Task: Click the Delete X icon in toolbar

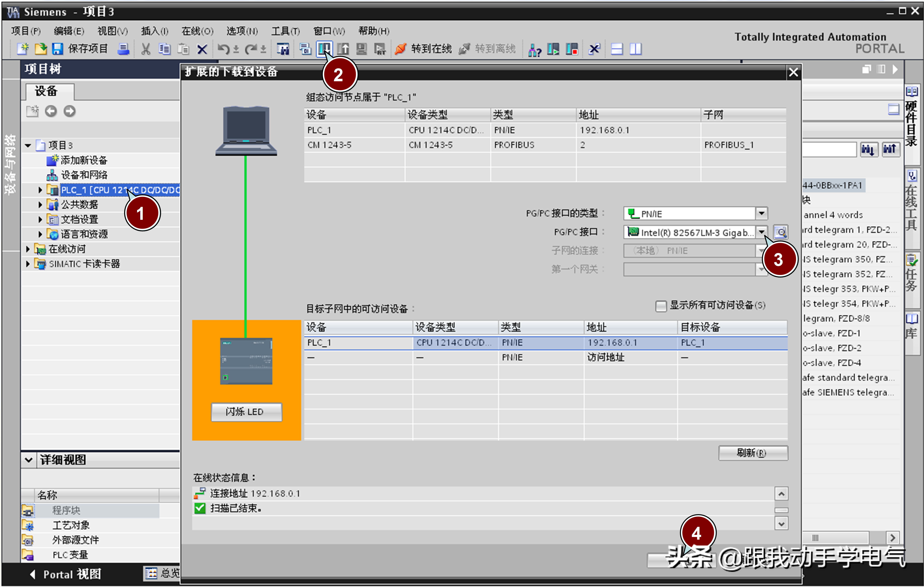Action: click(x=202, y=49)
